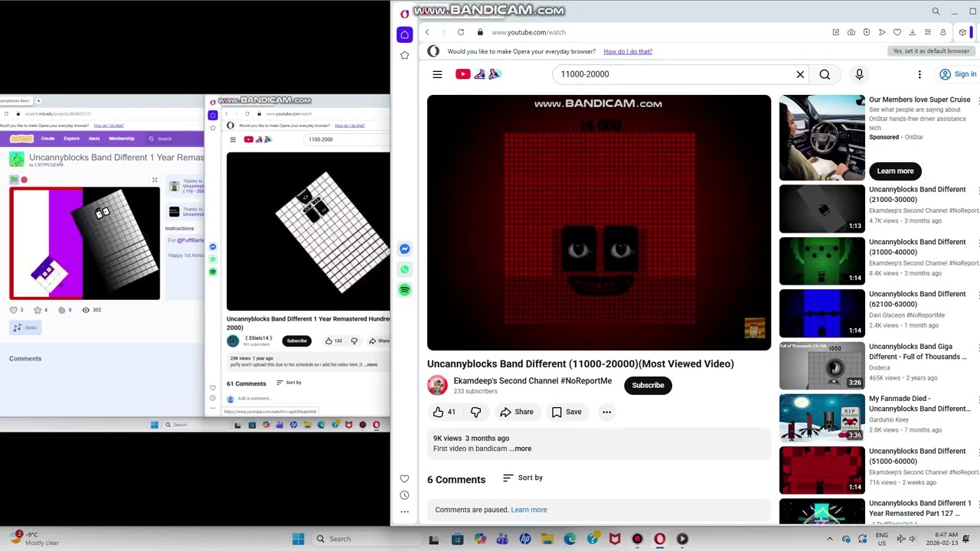Open Bandicam recorder from taskbar
The image size is (980, 551).
point(637,539)
